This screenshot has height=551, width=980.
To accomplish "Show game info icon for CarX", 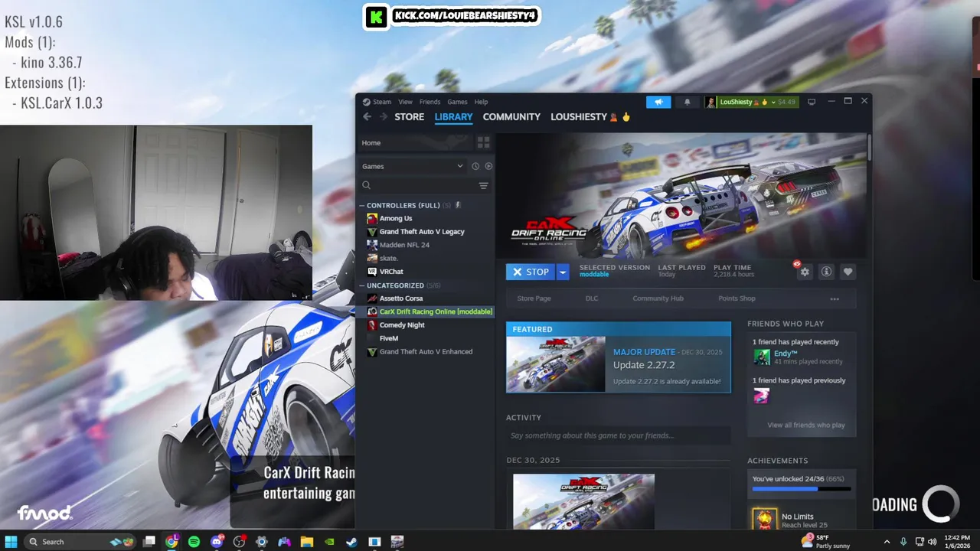I will pos(826,272).
